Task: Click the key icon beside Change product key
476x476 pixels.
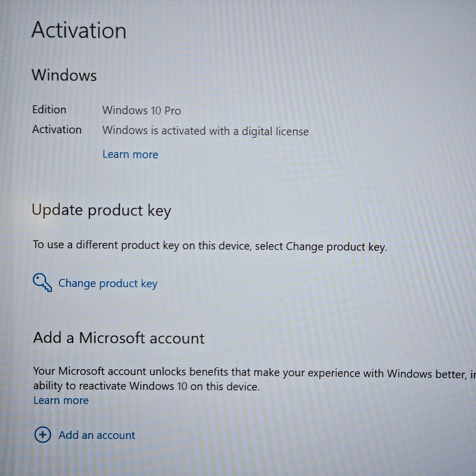Action: tap(42, 283)
